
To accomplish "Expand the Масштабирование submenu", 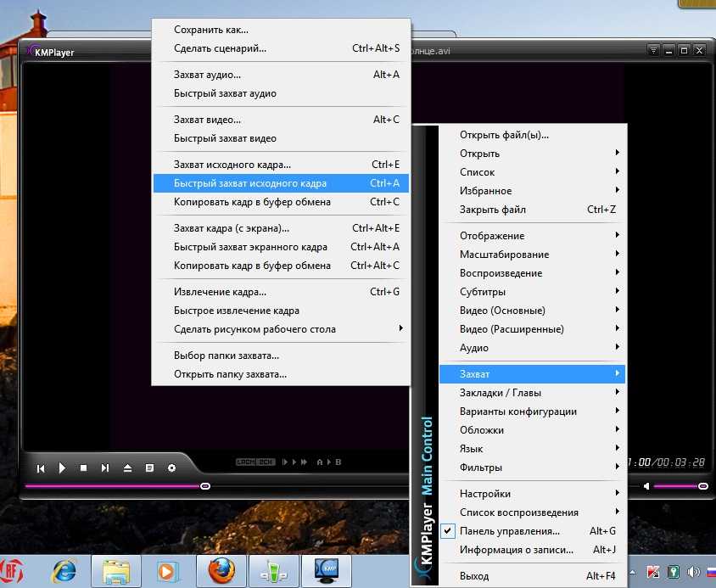I will click(x=533, y=255).
